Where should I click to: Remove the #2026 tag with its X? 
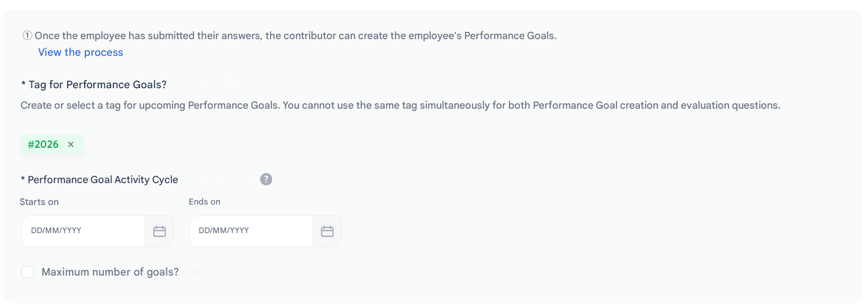[x=71, y=144]
